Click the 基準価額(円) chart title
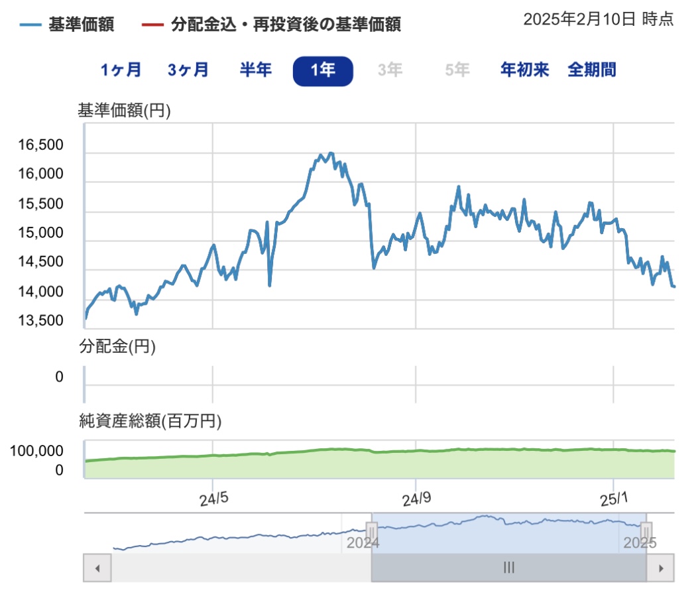Image resolution: width=700 pixels, height=612 pixels. (124, 110)
